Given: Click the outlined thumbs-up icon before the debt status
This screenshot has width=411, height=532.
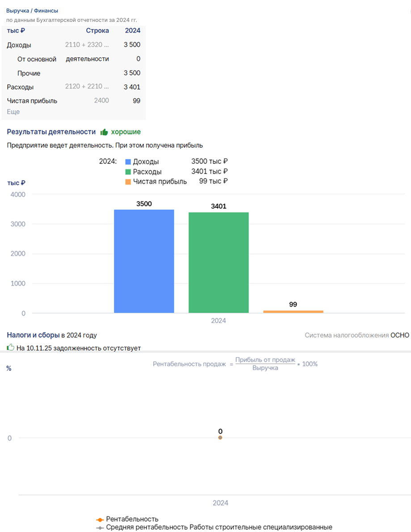Looking at the screenshot, I should tap(11, 347).
